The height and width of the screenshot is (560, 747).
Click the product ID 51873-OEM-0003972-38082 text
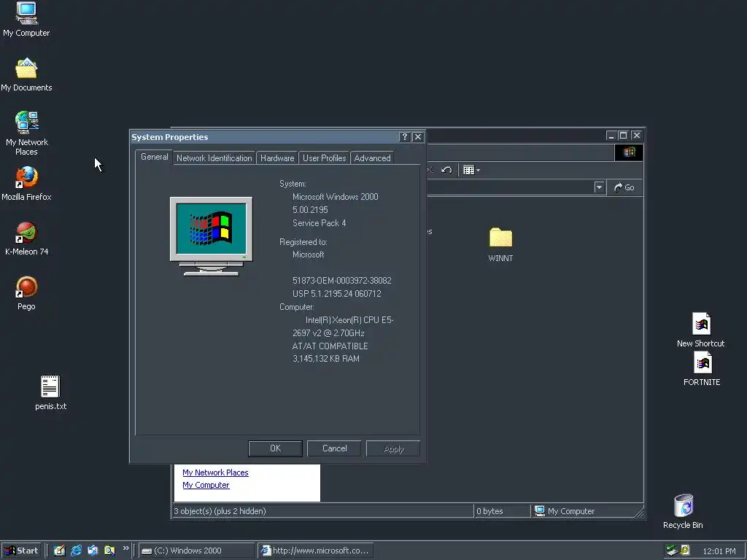(x=341, y=281)
